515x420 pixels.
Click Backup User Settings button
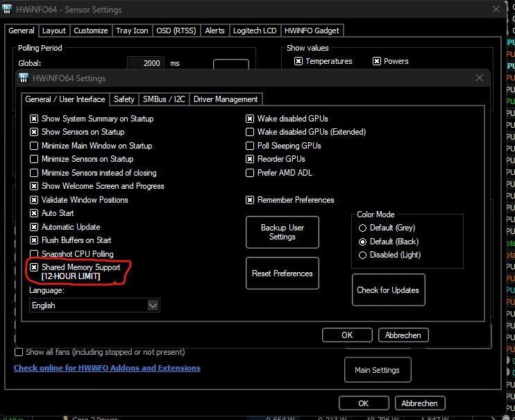pos(282,233)
